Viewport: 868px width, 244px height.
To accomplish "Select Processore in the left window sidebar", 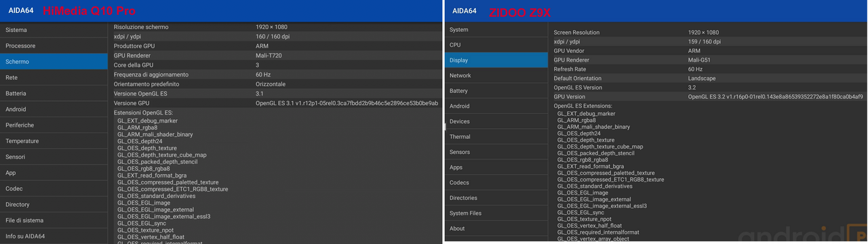I will 54,45.
